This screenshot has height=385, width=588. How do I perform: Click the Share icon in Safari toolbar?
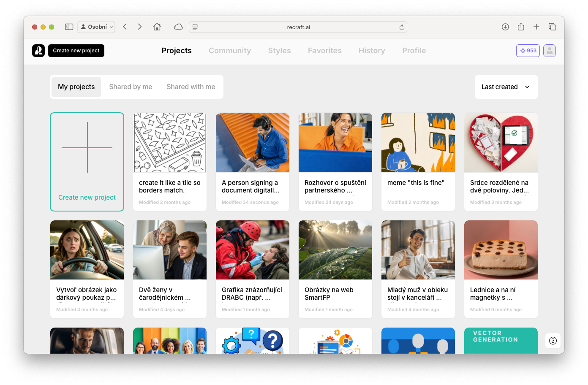point(521,27)
